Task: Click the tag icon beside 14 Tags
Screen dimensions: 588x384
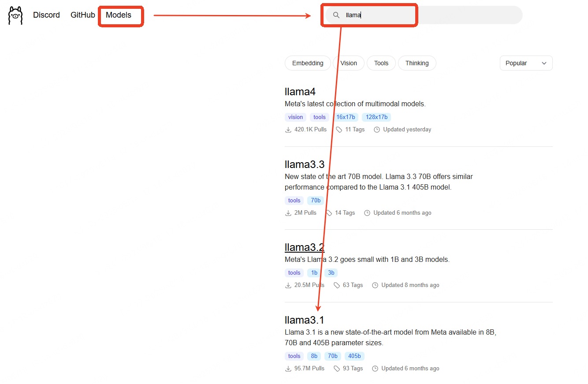Action: pos(329,213)
